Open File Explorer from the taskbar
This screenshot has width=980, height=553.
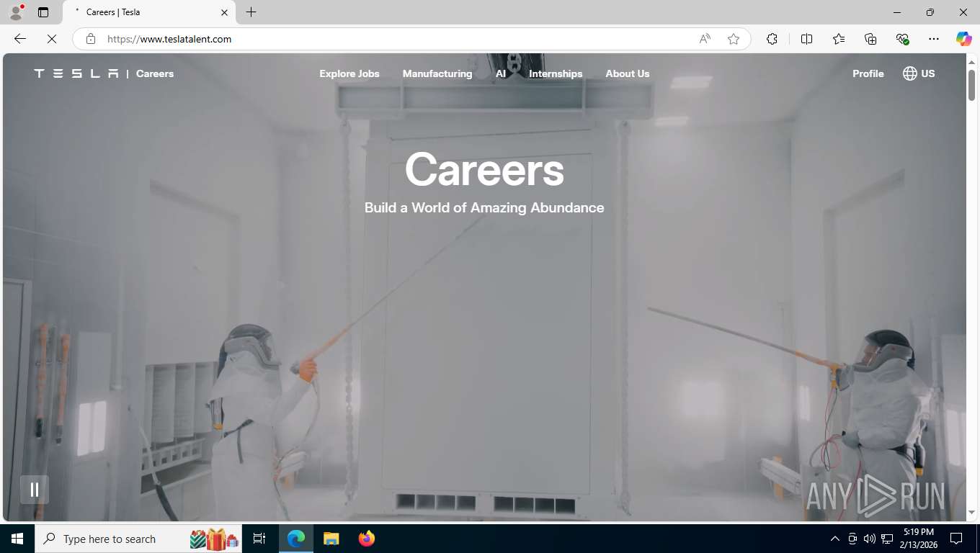point(331,539)
